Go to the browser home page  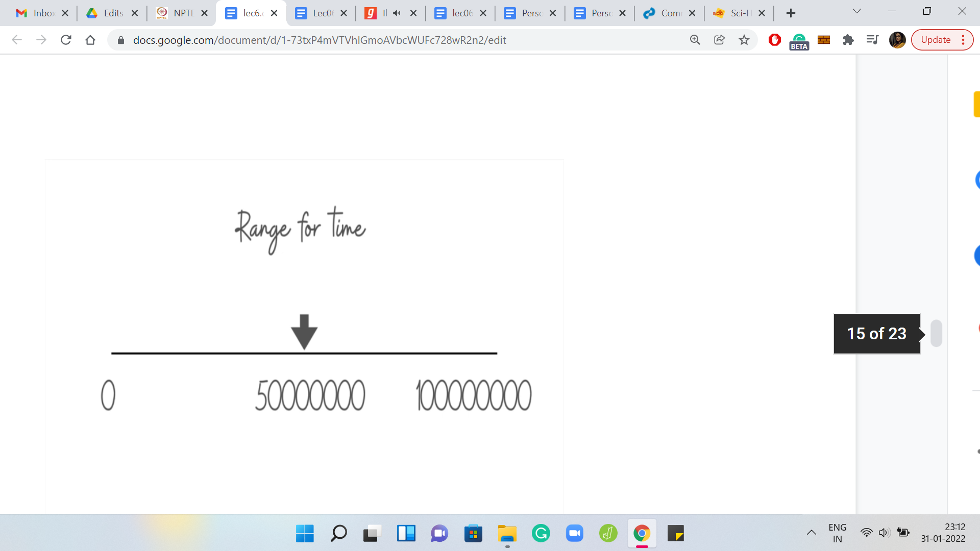pos(90,40)
